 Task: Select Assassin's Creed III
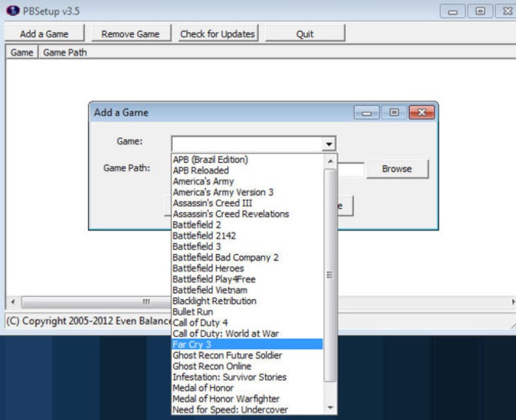pyautogui.click(x=247, y=203)
